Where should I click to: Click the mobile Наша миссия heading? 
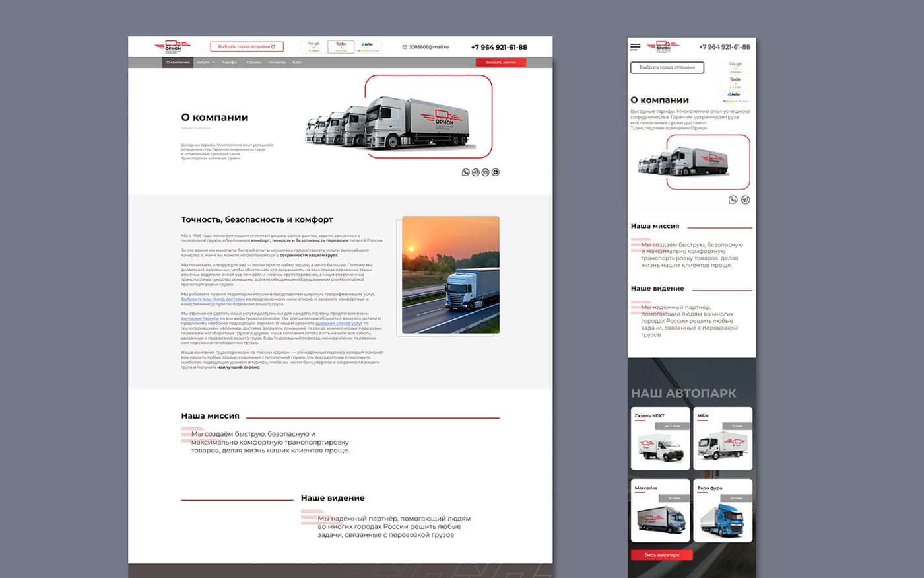[655, 226]
